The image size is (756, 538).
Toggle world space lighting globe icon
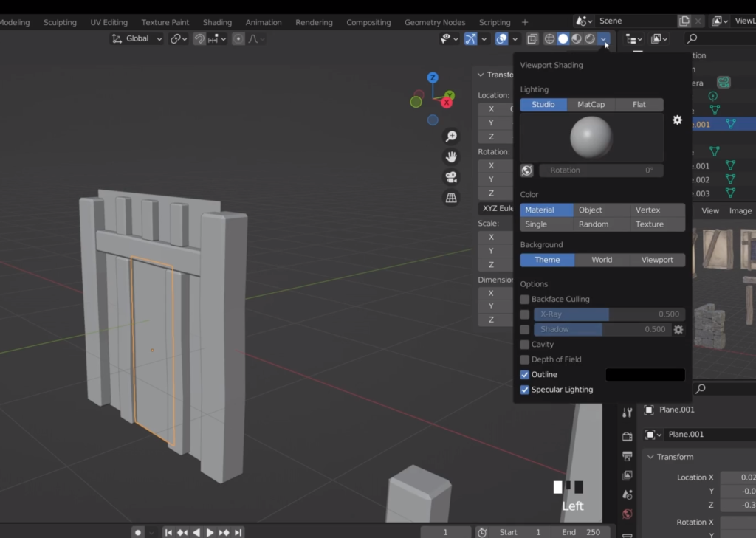tap(527, 170)
